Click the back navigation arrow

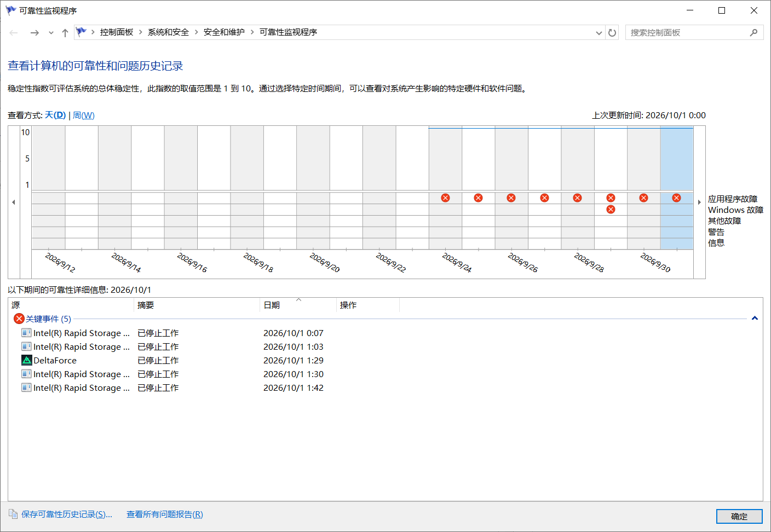tap(14, 33)
